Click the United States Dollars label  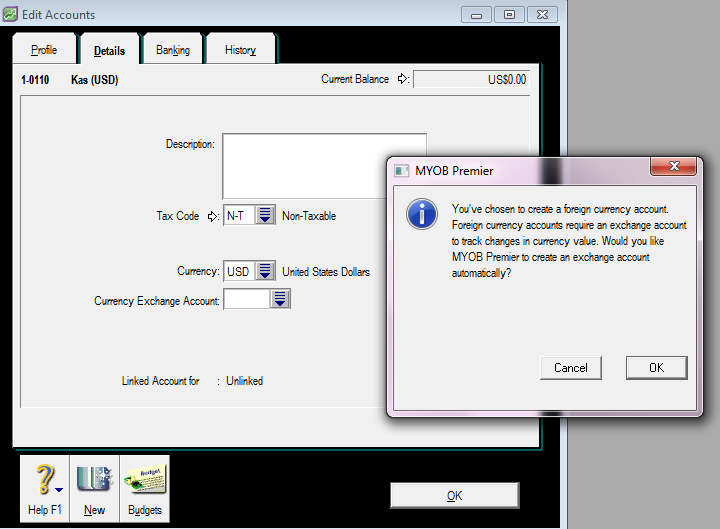(326, 272)
